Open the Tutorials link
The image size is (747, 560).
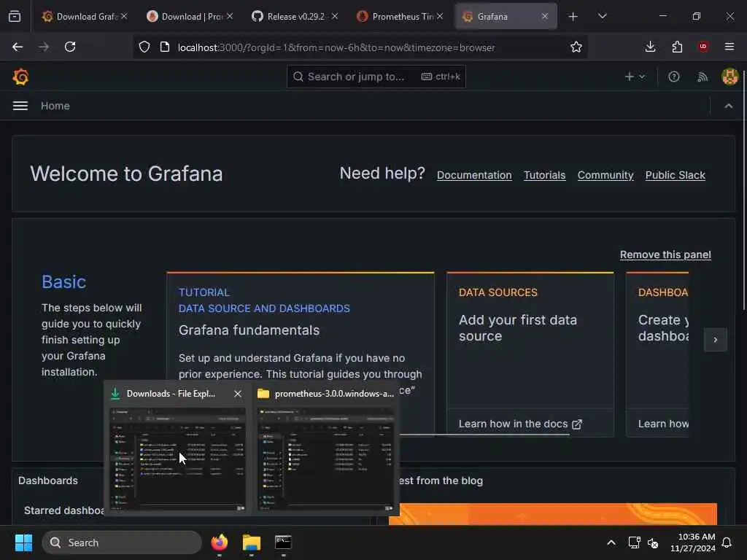[544, 175]
